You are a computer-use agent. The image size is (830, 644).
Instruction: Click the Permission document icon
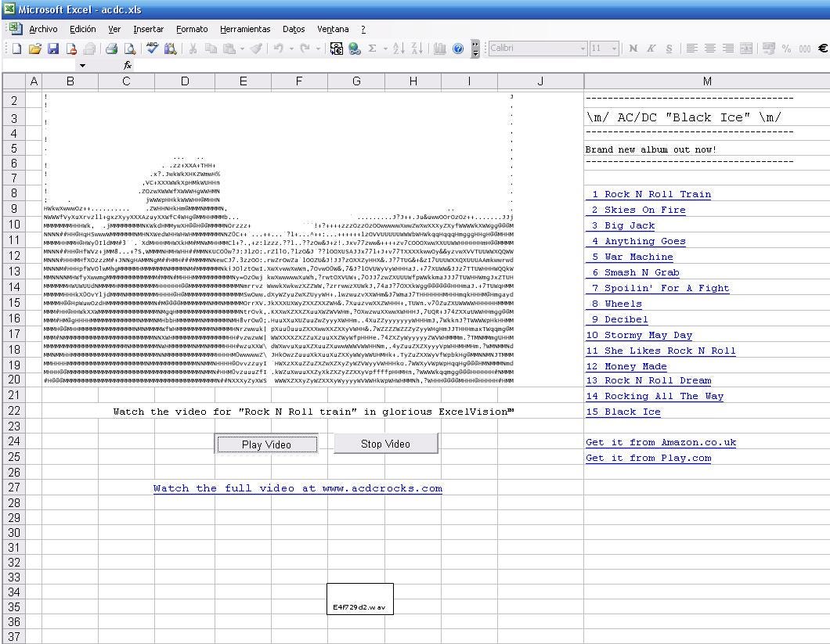pyautogui.click(x=71, y=49)
